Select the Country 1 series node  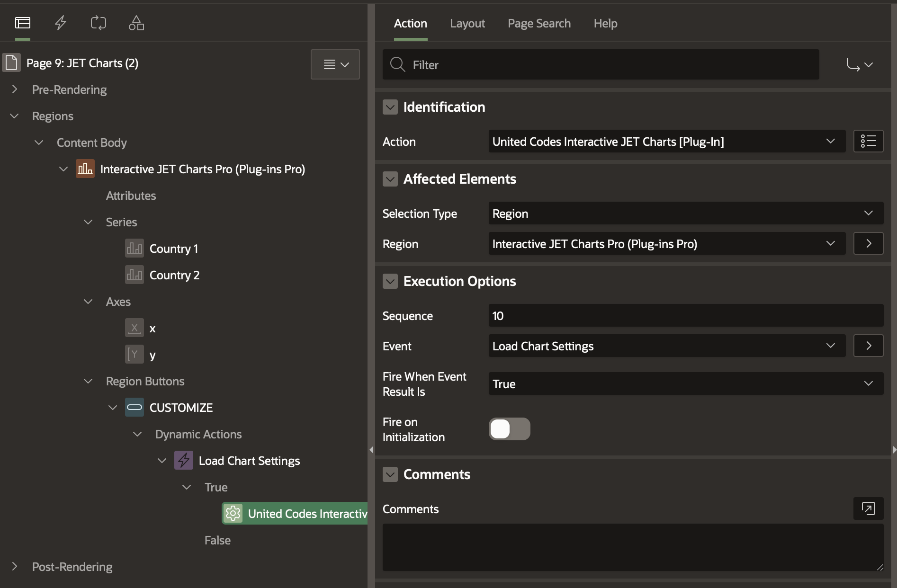coord(173,249)
